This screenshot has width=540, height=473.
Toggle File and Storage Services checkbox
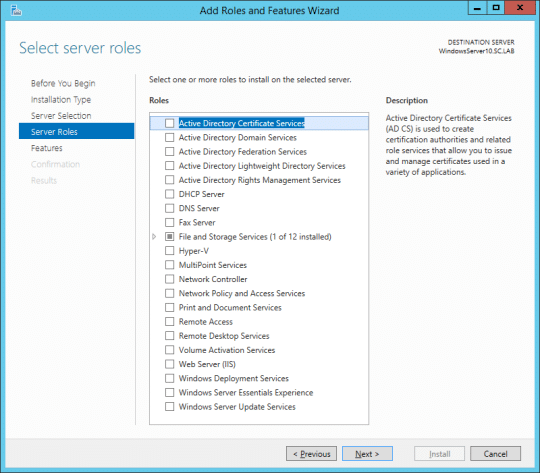click(x=169, y=236)
